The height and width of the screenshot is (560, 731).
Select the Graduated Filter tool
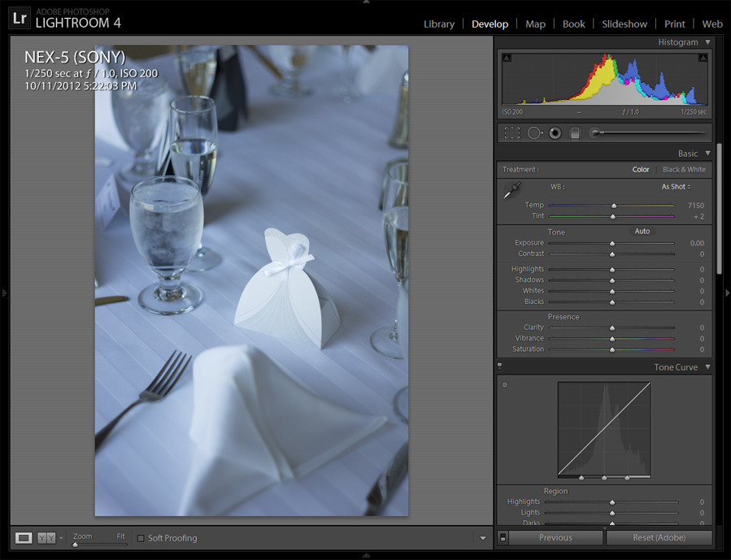[575, 132]
